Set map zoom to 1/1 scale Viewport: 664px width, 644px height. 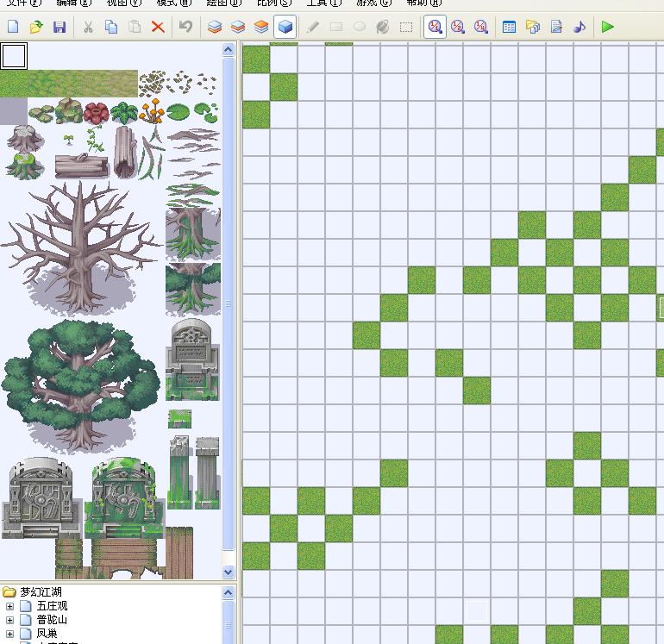(x=435, y=27)
